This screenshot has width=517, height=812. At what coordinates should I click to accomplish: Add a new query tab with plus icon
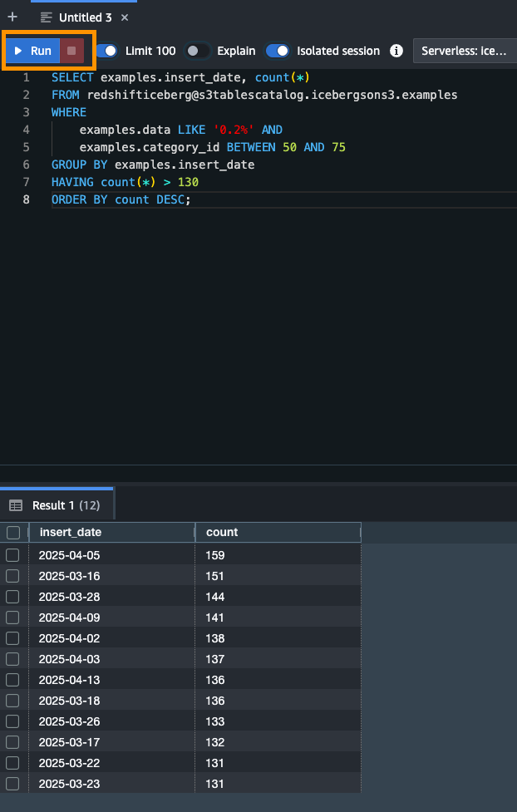click(12, 17)
